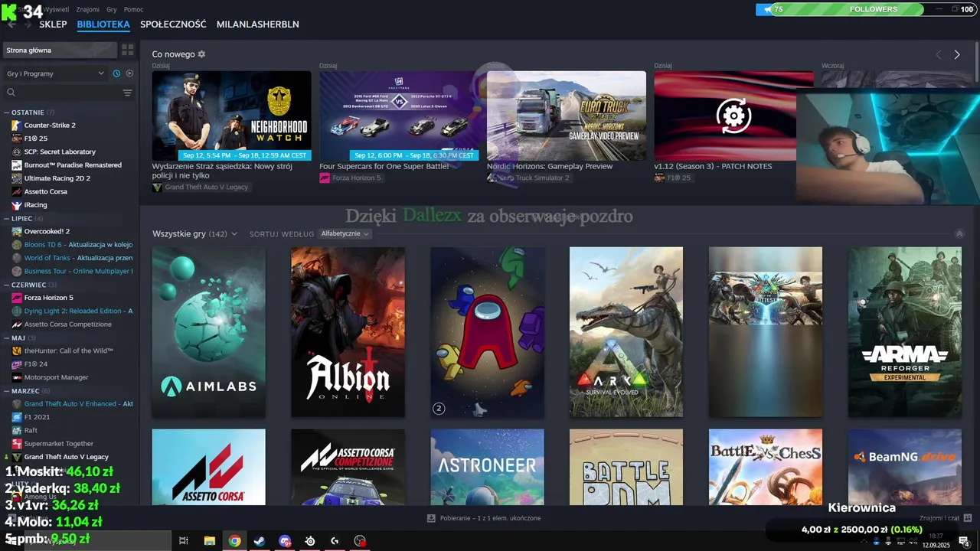Open the MILANLASHERBLN profile tab
This screenshot has height=551, width=980.
pos(257,24)
